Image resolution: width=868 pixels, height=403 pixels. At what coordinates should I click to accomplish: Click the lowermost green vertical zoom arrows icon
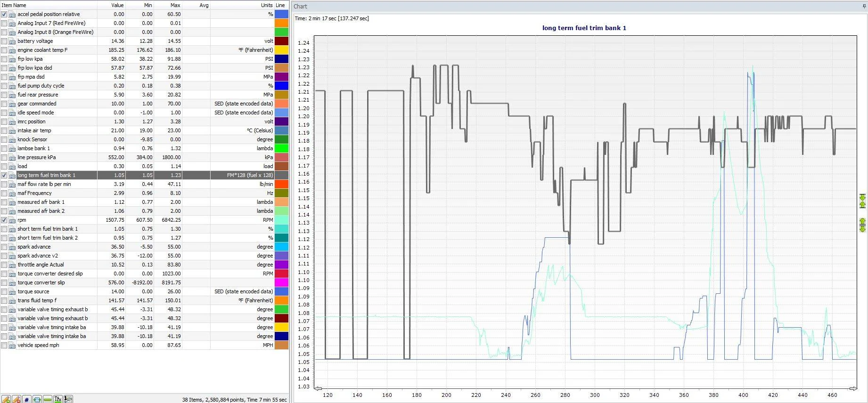(862, 225)
